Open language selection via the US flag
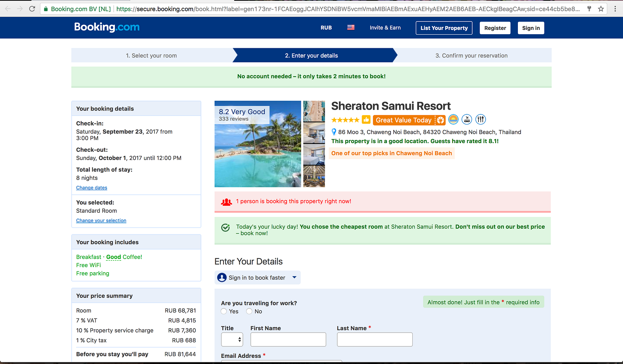This screenshot has height=364, width=623. [351, 28]
